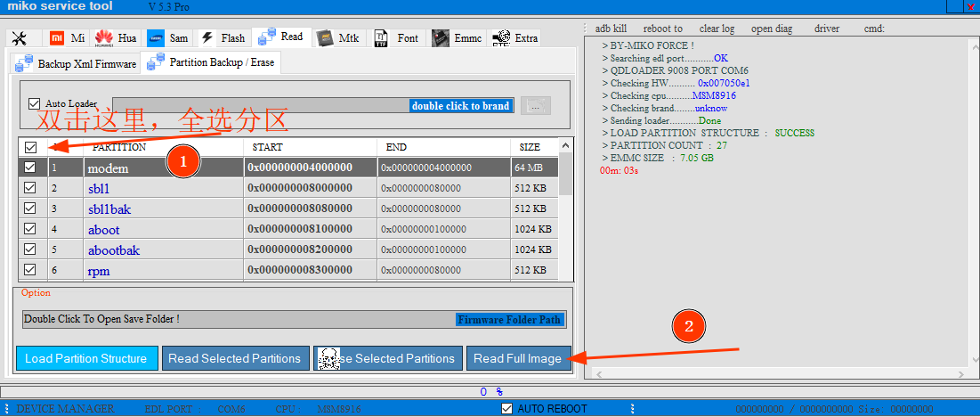Open the Mtk tab
The width and height of the screenshot is (980, 417).
pos(338,38)
